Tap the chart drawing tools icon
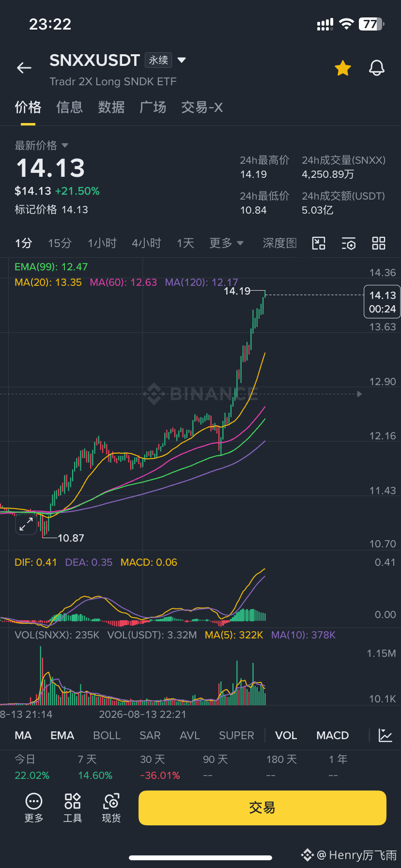The width and height of the screenshot is (401, 868). coord(319,243)
